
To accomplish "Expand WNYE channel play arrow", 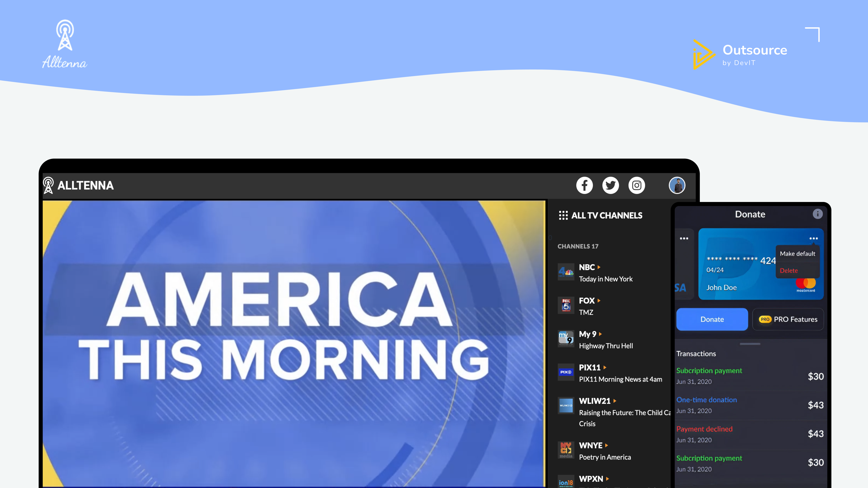I will click(606, 445).
